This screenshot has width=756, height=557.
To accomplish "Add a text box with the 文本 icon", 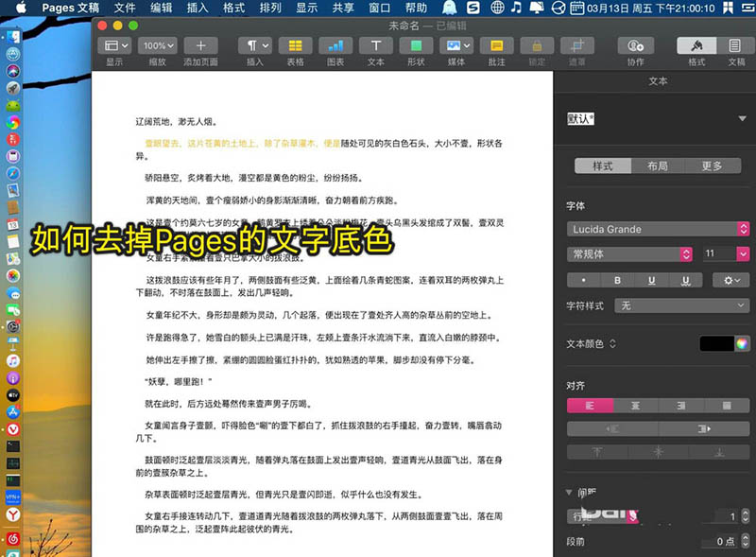I will (x=375, y=45).
